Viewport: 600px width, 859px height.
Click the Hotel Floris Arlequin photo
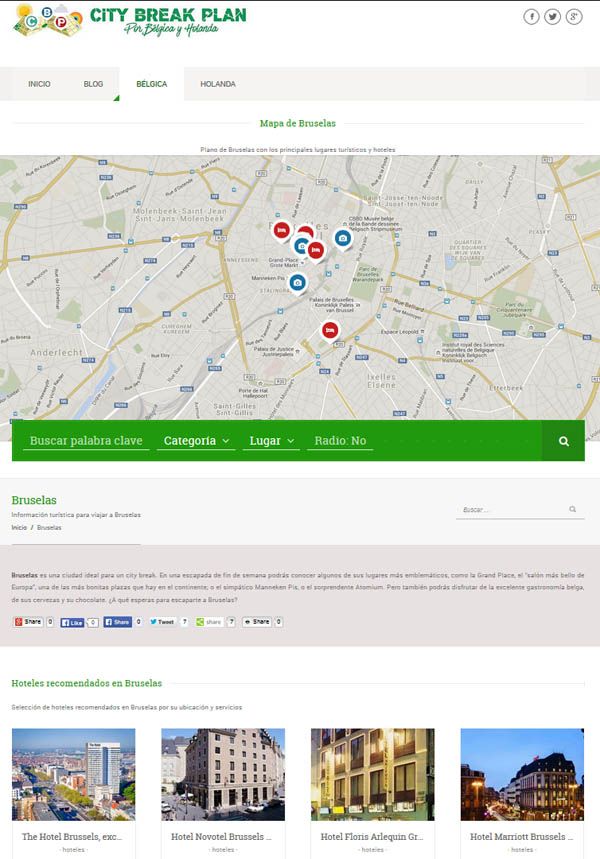[373, 774]
